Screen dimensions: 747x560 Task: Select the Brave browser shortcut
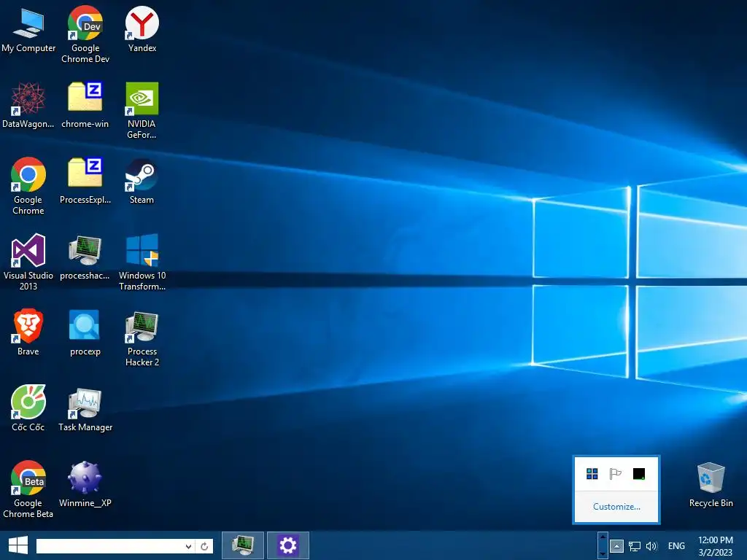point(28,332)
